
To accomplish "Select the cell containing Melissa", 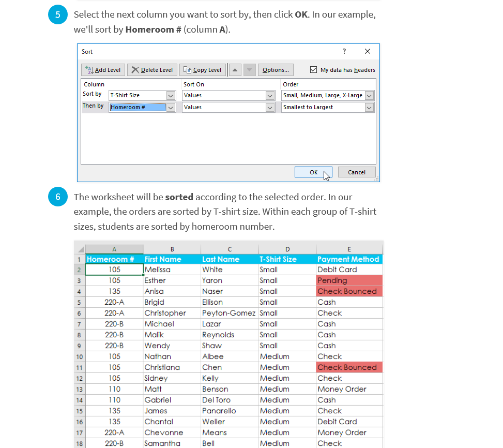I will coord(172,270).
